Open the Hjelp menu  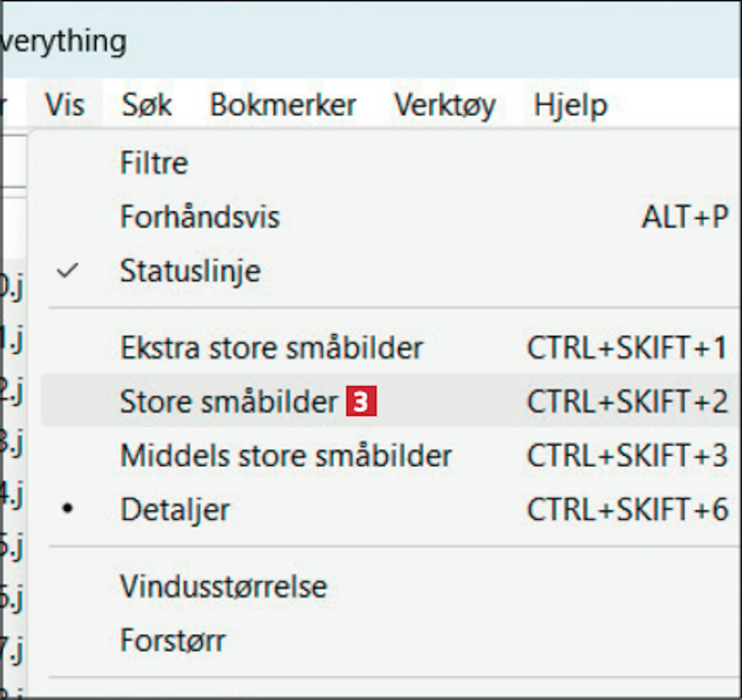[x=570, y=105]
